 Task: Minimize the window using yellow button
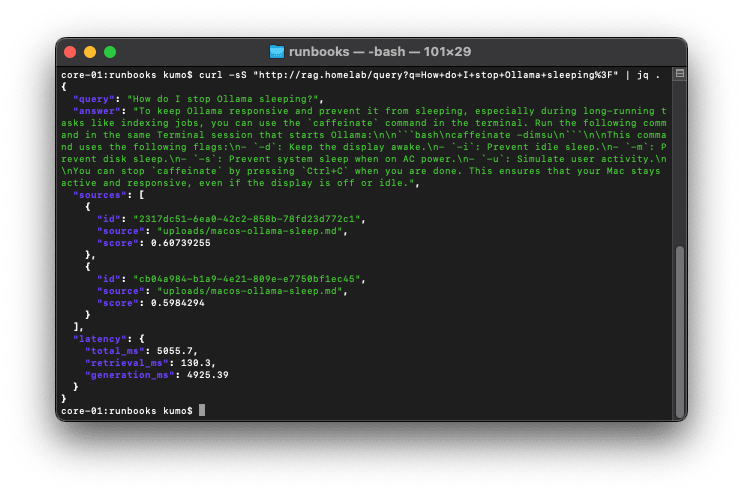tap(90, 51)
